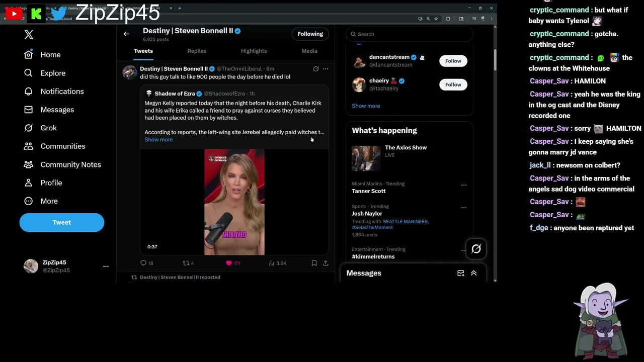644x362 pixels.
Task: Open The Axios Show live item
Action: [x=410, y=158]
